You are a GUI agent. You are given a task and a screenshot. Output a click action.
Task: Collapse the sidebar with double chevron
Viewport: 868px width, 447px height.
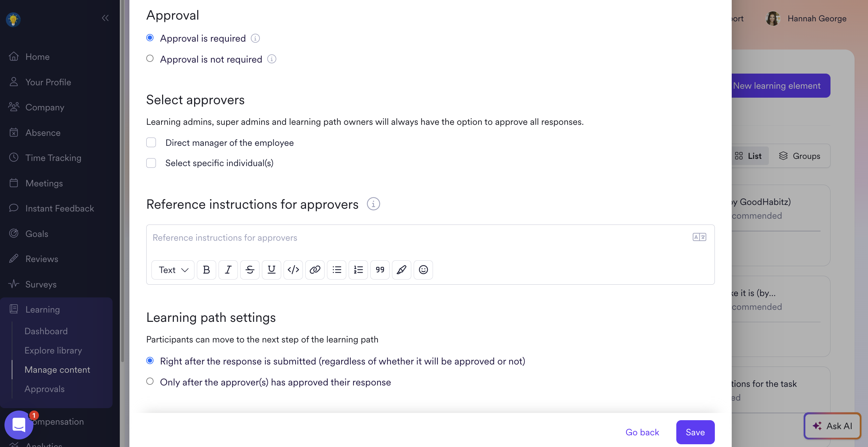click(105, 18)
